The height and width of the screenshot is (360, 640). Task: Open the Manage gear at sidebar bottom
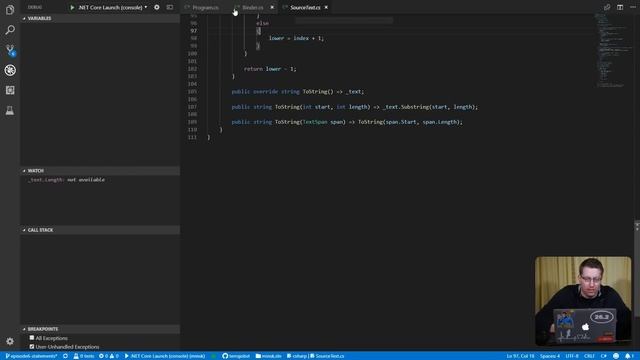pyautogui.click(x=10, y=341)
